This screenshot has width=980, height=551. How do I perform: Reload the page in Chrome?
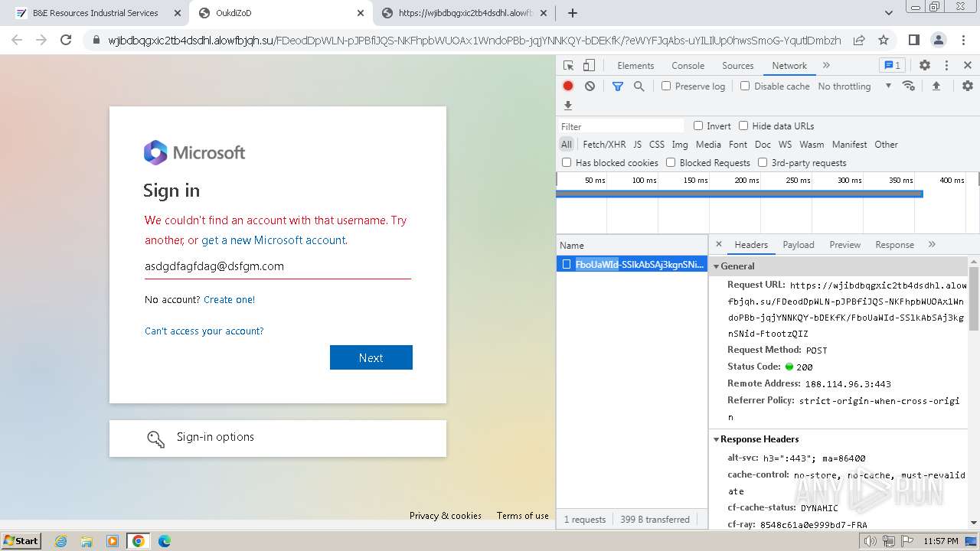66,40
